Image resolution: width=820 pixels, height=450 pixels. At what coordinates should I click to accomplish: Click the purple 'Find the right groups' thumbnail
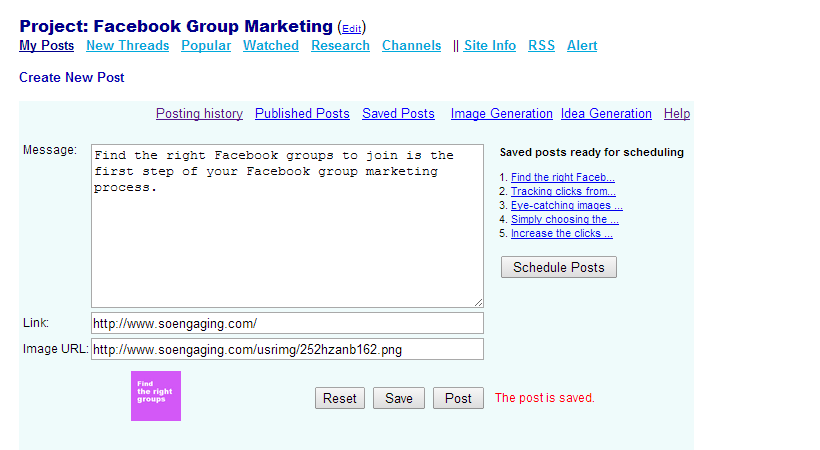click(156, 396)
